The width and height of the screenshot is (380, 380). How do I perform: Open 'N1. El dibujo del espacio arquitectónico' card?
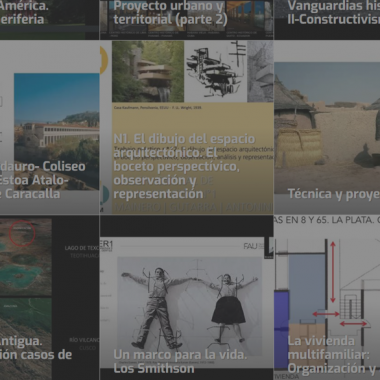click(x=187, y=127)
